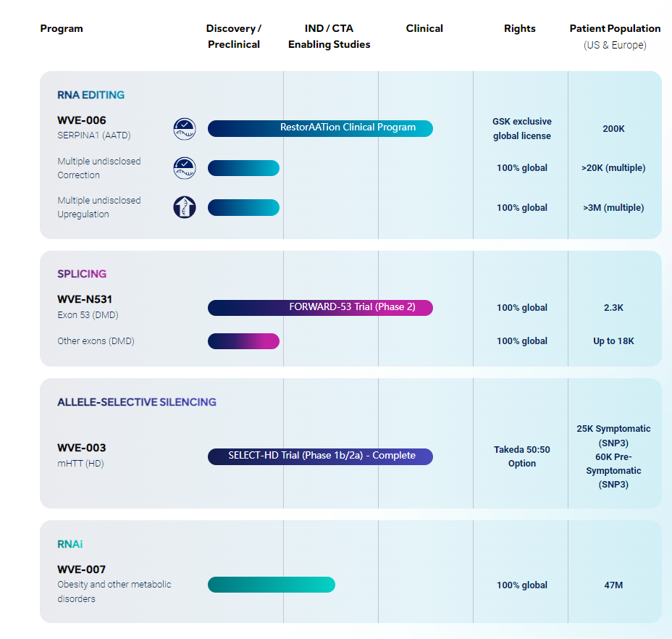672x639 pixels.
Task: Click the SPLICING section heading
Action: [82, 274]
